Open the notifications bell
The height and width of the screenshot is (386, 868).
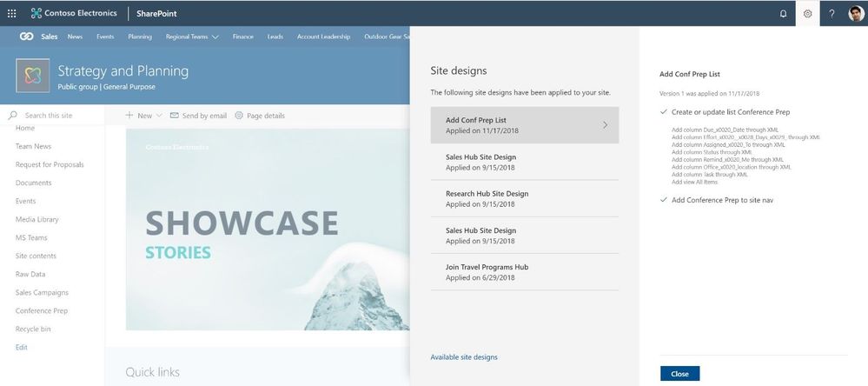point(783,14)
